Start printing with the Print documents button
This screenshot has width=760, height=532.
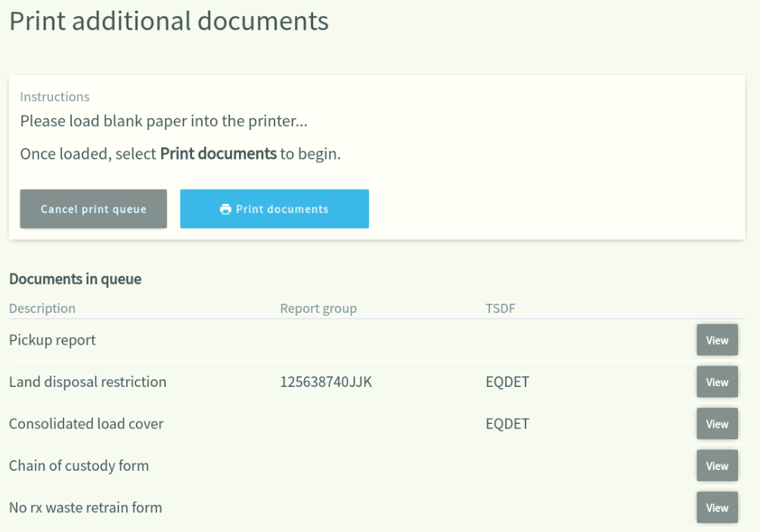275,209
